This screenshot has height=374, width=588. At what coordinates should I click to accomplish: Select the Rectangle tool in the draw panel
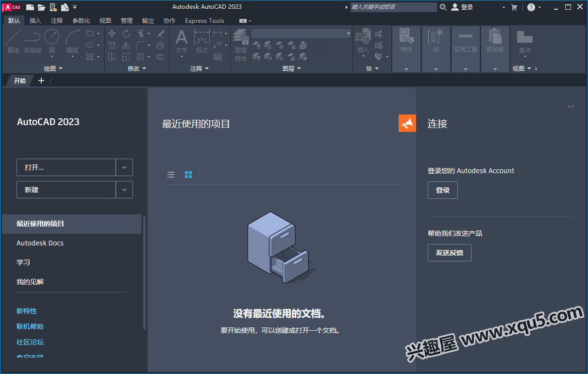click(x=90, y=33)
